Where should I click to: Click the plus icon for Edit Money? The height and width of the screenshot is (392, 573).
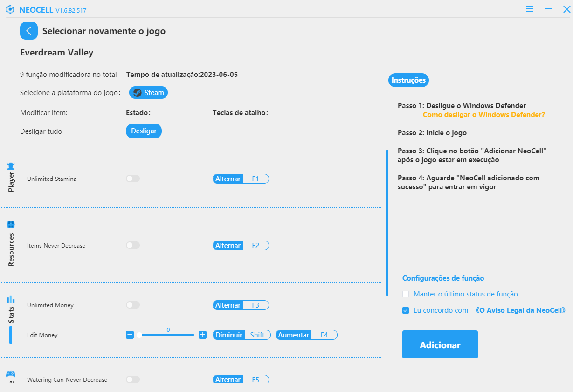point(202,335)
